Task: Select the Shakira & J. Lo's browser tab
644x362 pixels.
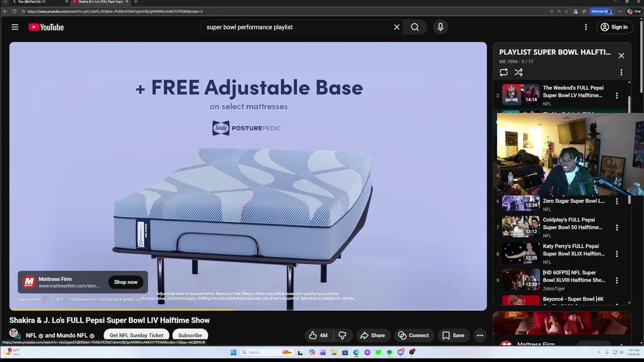Action: (x=101, y=2)
